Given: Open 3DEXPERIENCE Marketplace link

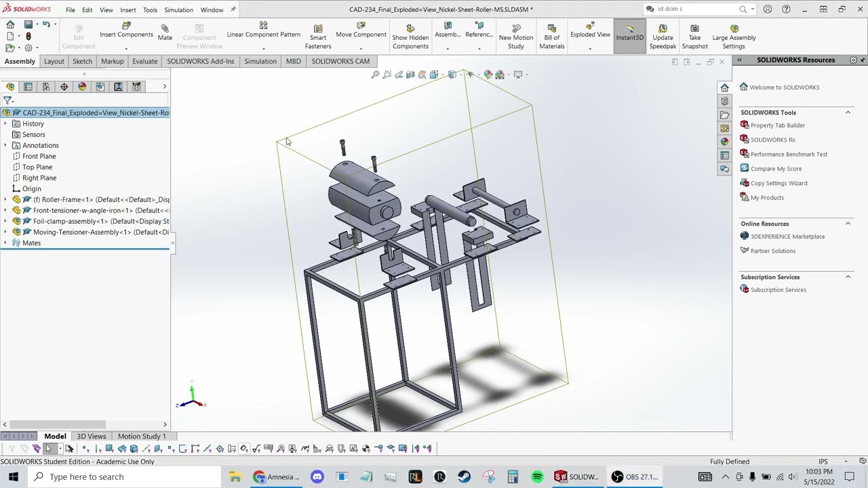Looking at the screenshot, I should (787, 237).
